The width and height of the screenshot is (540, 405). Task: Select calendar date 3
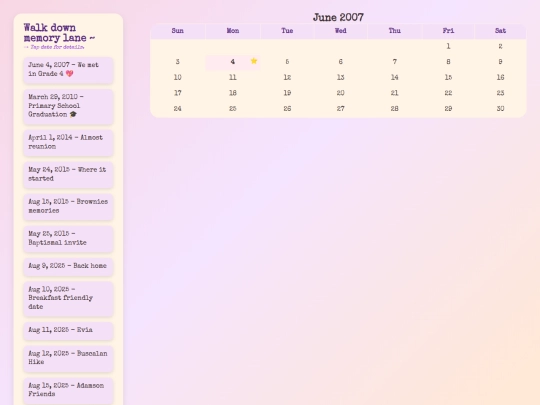[x=178, y=62]
